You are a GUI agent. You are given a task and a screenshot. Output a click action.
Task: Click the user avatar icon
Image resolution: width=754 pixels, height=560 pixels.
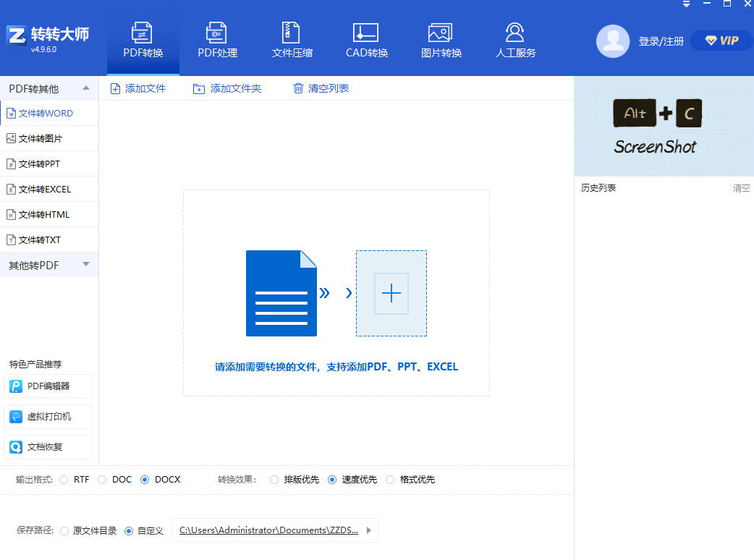tap(612, 41)
